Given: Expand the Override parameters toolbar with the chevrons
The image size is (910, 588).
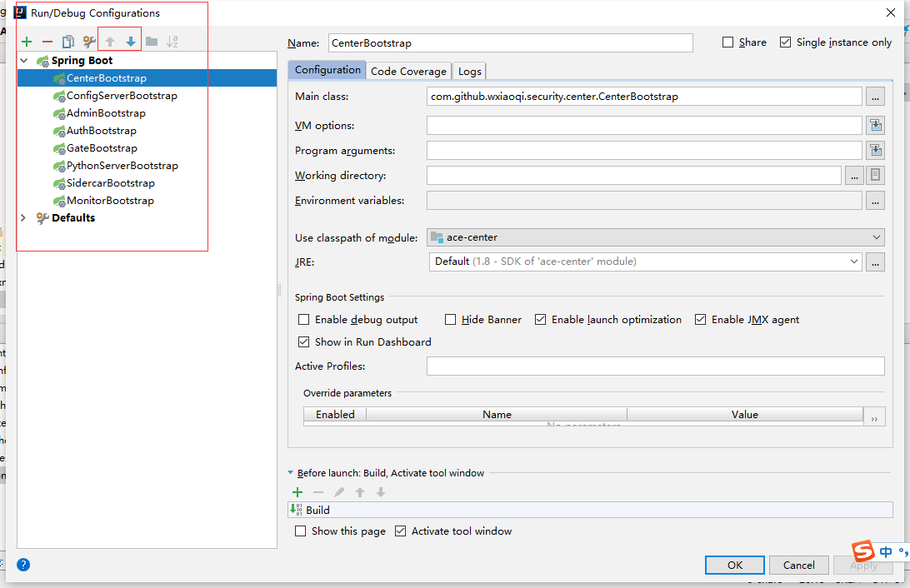Looking at the screenshot, I should tap(875, 417).
